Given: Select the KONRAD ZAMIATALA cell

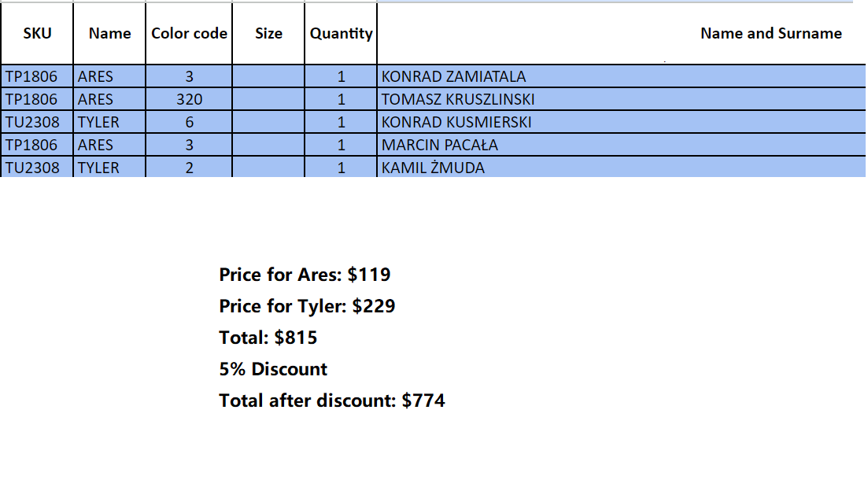Looking at the screenshot, I should coord(453,76).
